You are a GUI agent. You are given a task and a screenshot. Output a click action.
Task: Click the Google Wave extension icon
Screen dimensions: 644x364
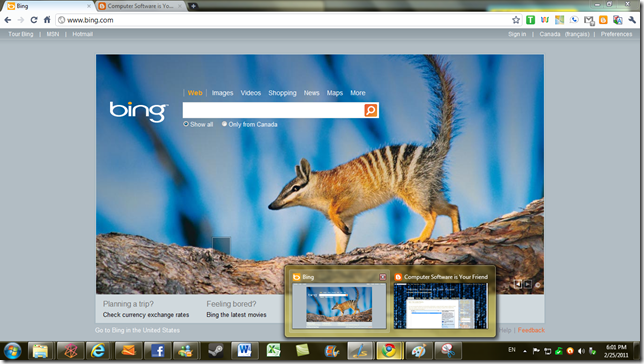[x=545, y=20]
